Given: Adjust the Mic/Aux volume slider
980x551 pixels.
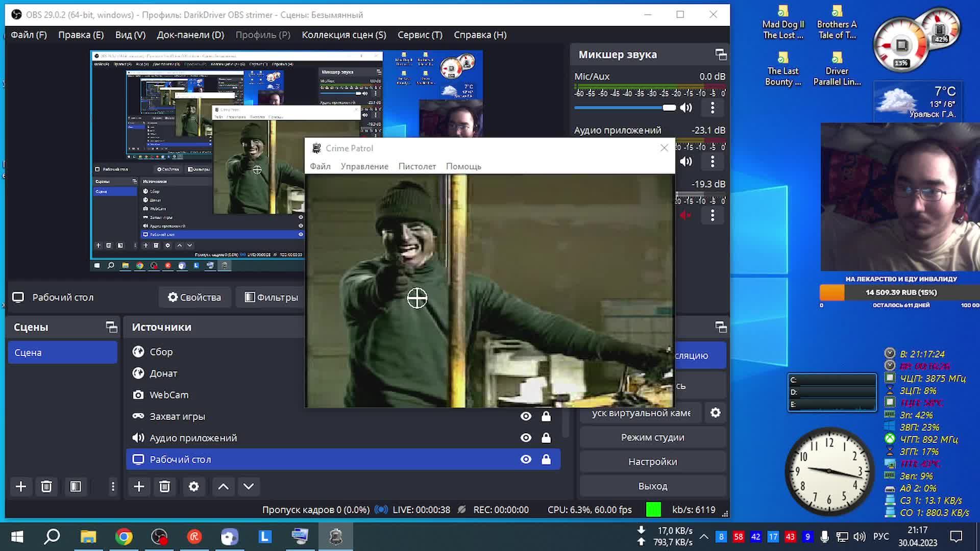Looking at the screenshot, I should tap(669, 108).
